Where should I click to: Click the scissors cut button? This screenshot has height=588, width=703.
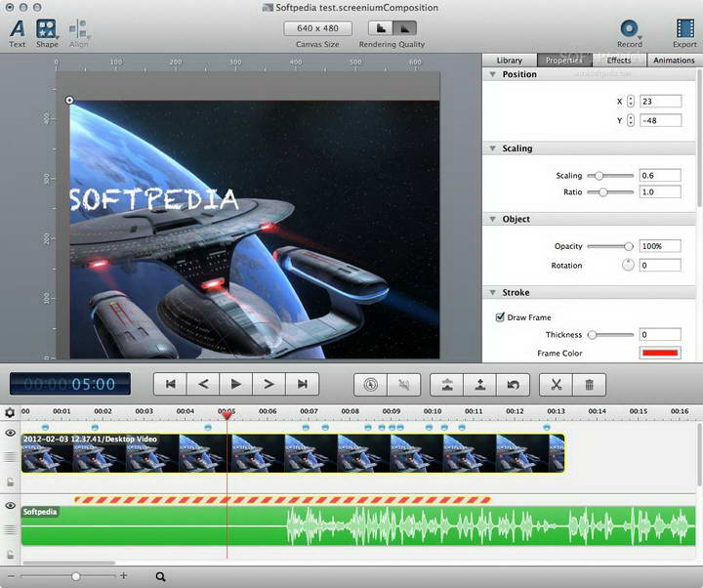tap(557, 385)
